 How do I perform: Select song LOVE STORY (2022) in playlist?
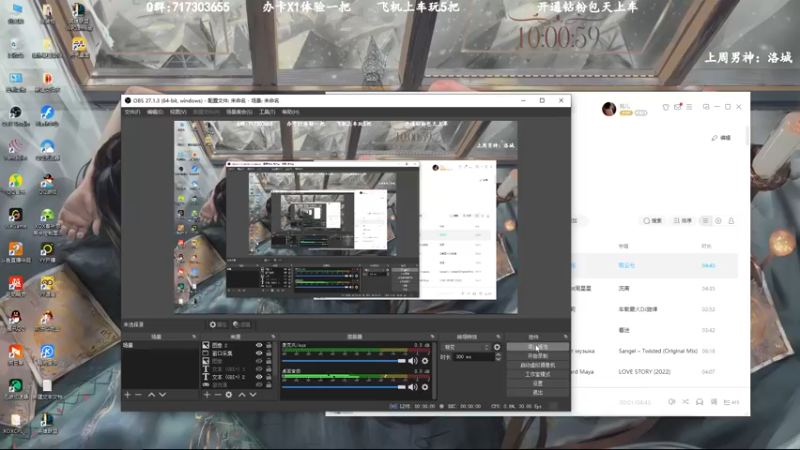(x=644, y=372)
